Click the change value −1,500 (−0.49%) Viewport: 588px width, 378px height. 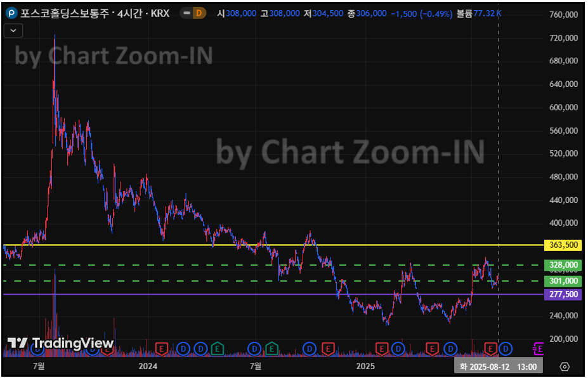tap(422, 13)
